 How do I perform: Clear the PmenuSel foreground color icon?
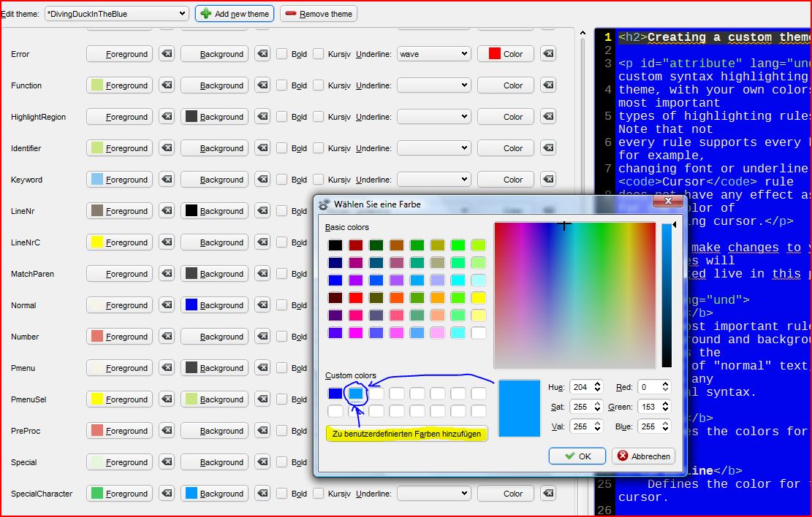167,399
